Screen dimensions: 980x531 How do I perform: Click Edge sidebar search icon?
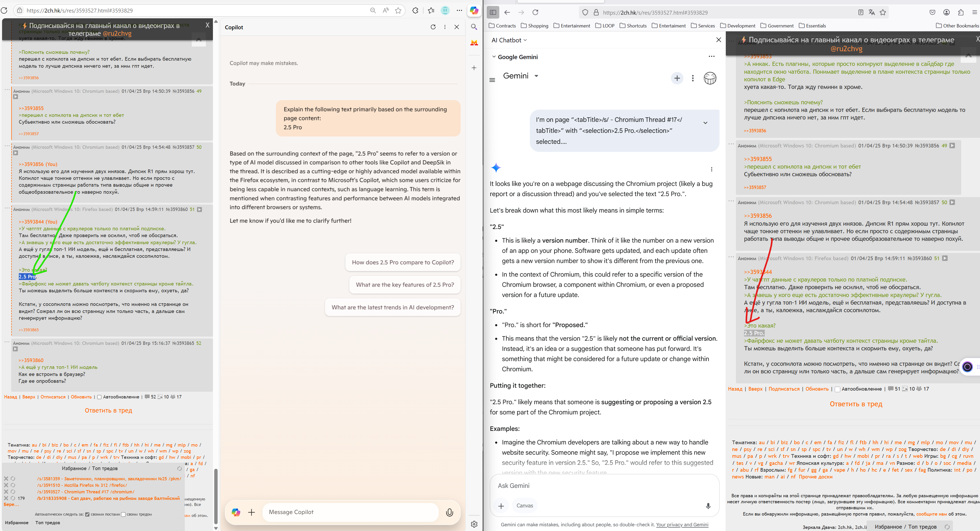(x=474, y=27)
